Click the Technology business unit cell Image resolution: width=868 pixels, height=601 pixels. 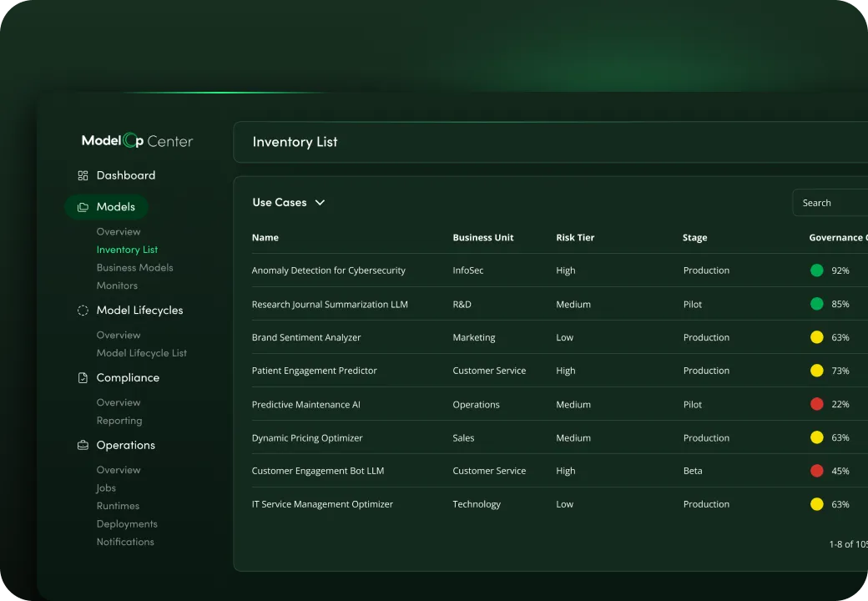[x=477, y=503]
